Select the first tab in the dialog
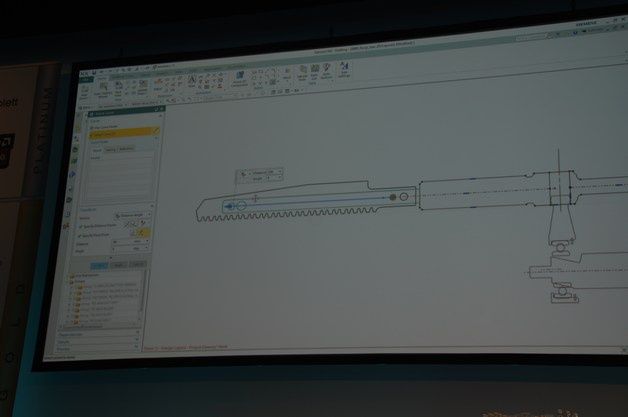 [97, 150]
